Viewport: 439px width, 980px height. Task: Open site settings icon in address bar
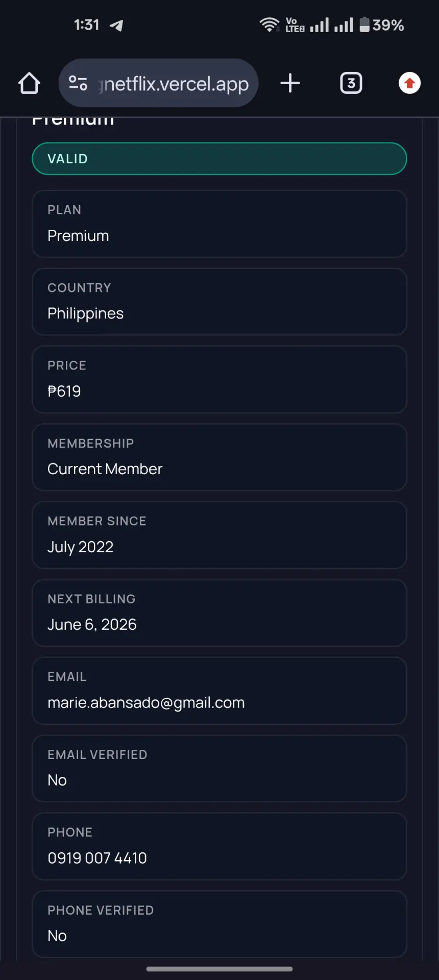tap(78, 83)
